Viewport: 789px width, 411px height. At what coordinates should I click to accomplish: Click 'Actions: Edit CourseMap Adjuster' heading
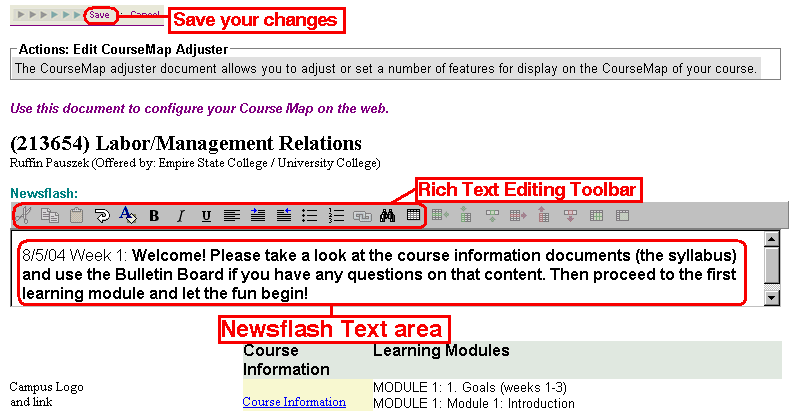pos(123,49)
